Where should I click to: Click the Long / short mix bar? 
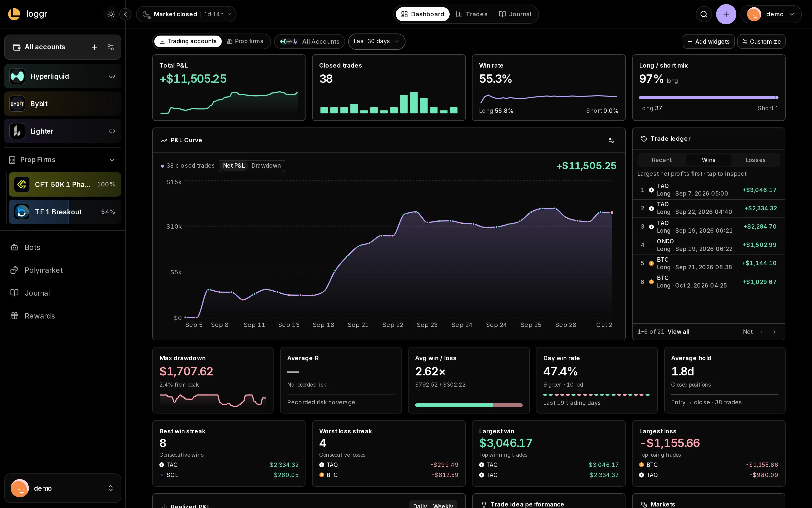(709, 98)
